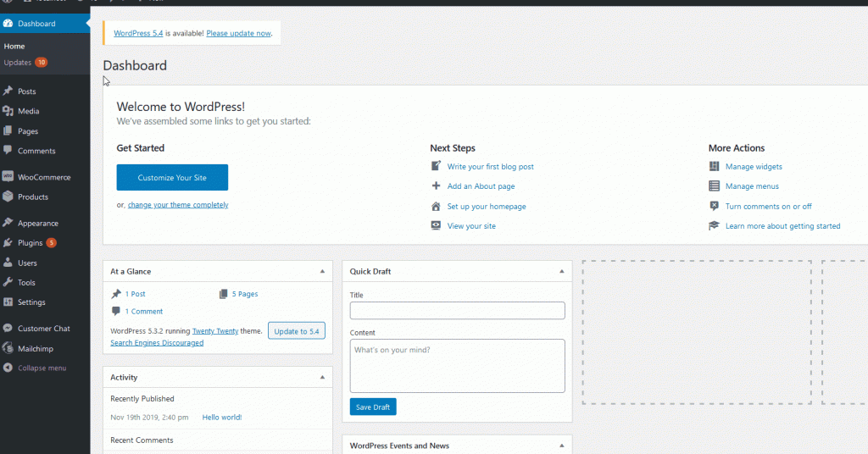Screen dimensions: 868x454
Task: Click the Pages icon in sidebar
Action: click(8, 131)
